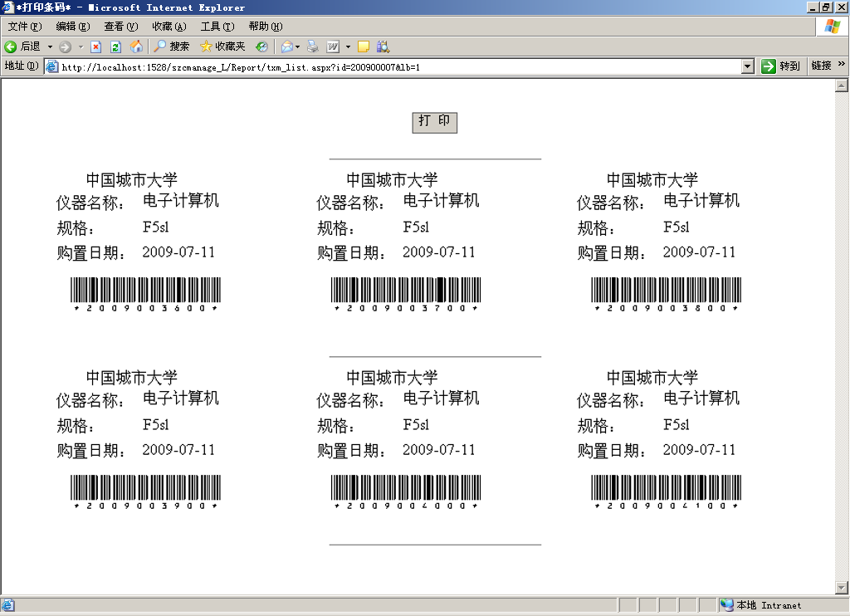Open the 查看(V) menu
The image size is (850, 616).
[x=121, y=27]
